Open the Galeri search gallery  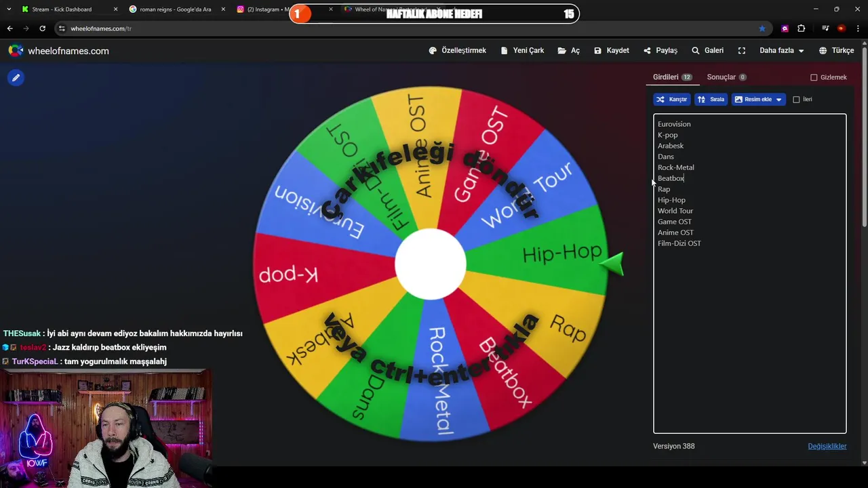(x=707, y=51)
